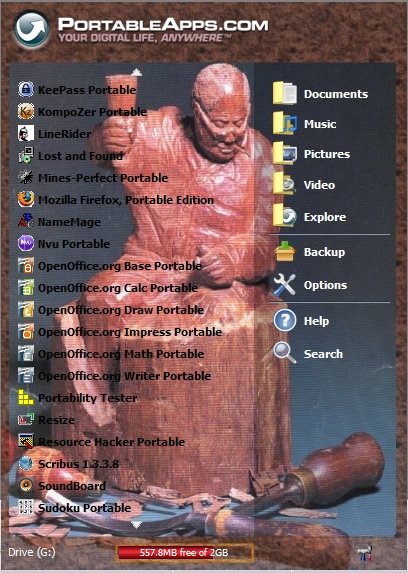Image resolution: width=408 pixels, height=573 pixels.
Task: Launch Mines-Perfect Portable text entry
Action: [x=103, y=178]
